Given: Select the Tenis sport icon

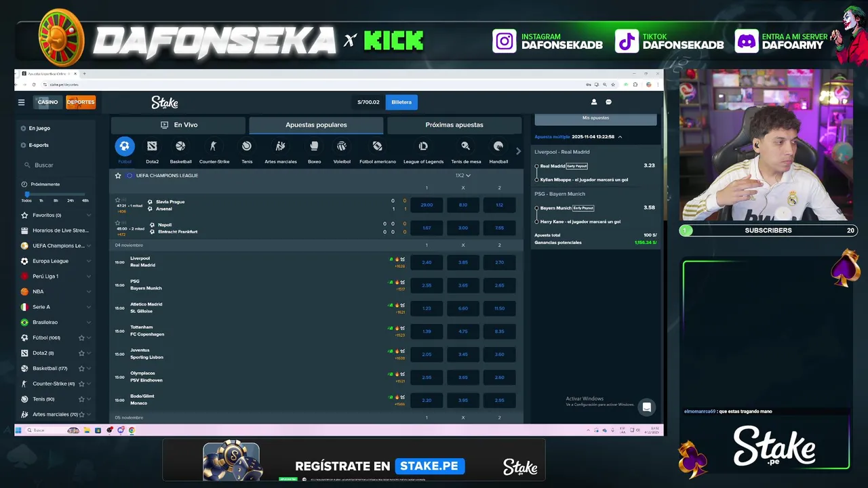Looking at the screenshot, I should pyautogui.click(x=247, y=146).
